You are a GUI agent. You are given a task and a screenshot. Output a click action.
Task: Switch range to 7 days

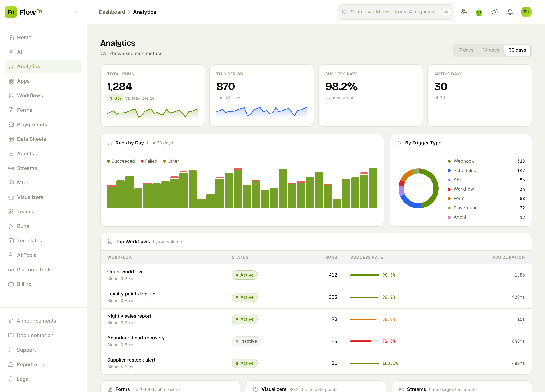point(466,50)
